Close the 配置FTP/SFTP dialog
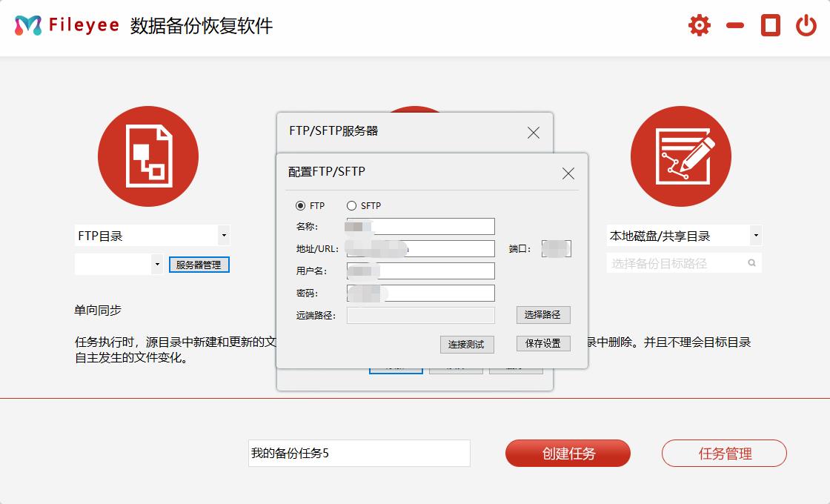 pyautogui.click(x=568, y=173)
